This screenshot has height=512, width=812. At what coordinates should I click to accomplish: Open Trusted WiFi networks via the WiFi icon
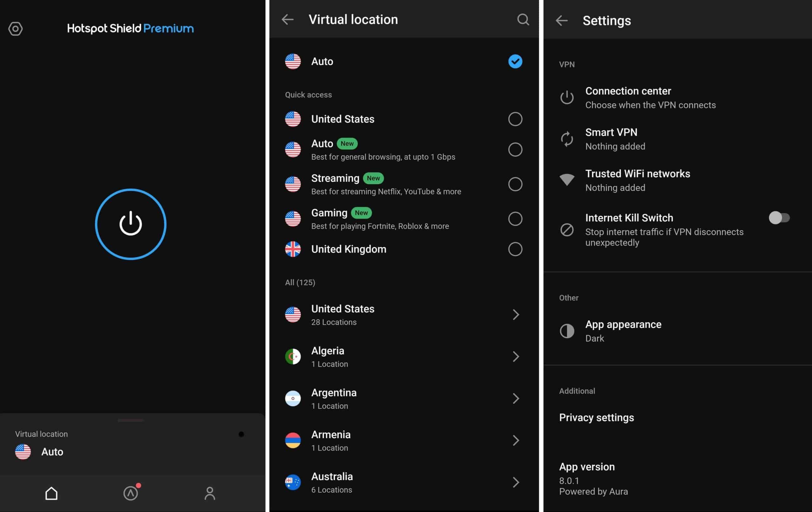(x=567, y=180)
